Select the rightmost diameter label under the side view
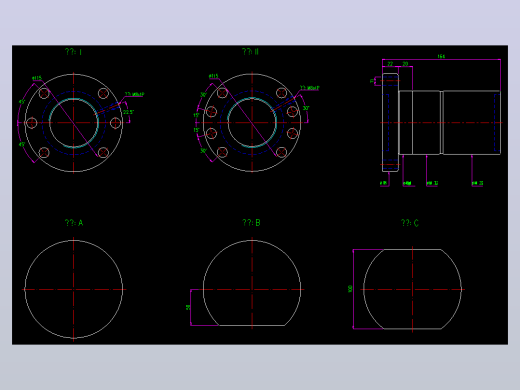Viewport: 520px width, 390px height. pyautogui.click(x=477, y=183)
